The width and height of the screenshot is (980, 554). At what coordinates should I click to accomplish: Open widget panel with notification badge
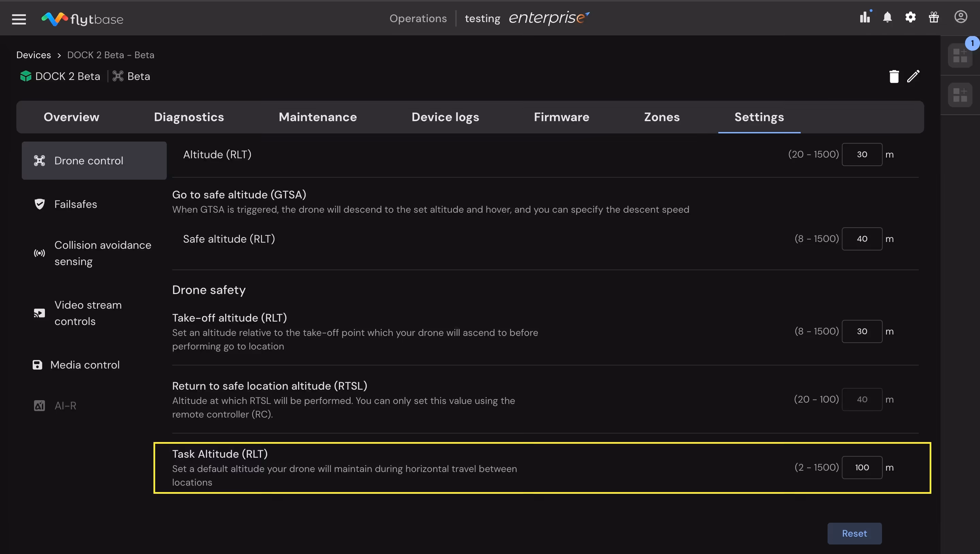(960, 55)
